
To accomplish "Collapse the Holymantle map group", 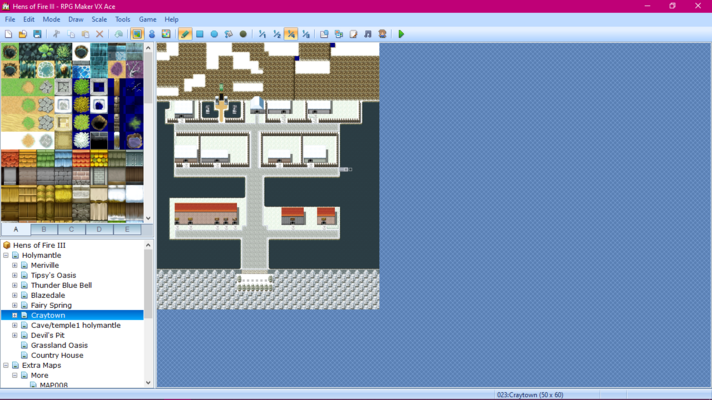I will 6,255.
